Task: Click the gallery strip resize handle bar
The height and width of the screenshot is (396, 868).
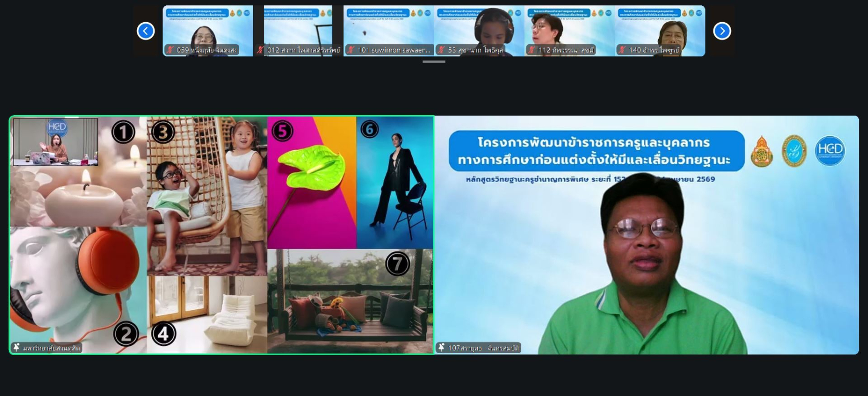Action: 434,62
